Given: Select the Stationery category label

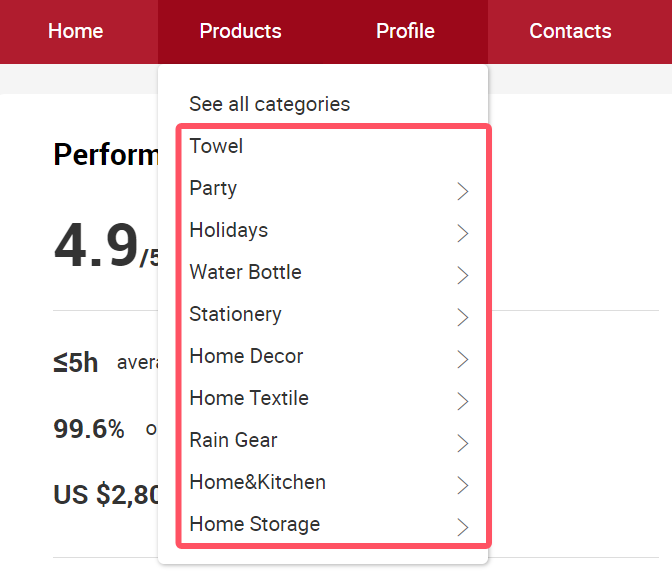Looking at the screenshot, I should coord(235,314).
